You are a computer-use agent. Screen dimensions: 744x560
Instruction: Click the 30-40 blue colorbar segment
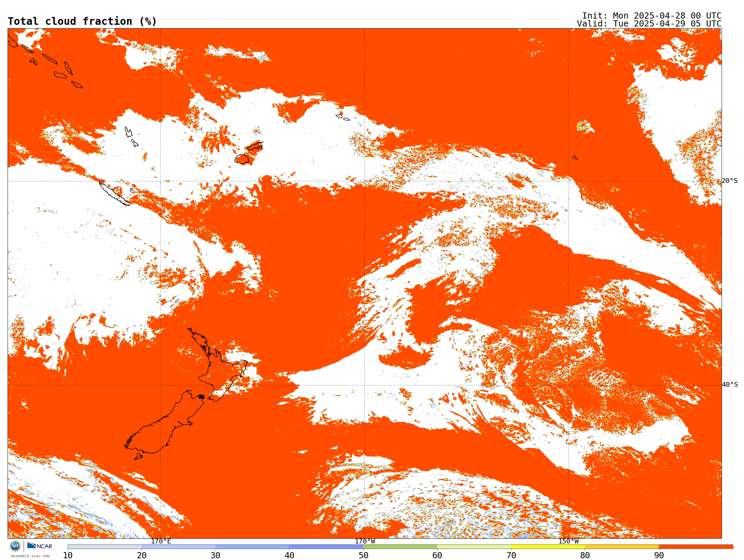coord(252,547)
